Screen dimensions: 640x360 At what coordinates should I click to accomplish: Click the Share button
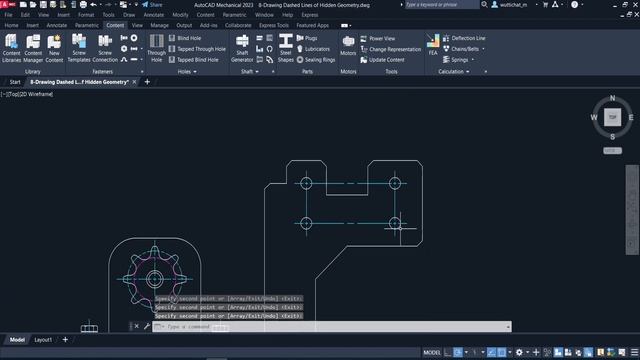tap(152, 4)
